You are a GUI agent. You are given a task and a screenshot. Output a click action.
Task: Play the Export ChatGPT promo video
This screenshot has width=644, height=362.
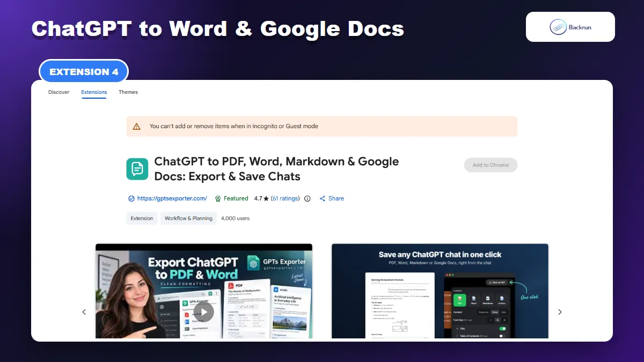click(204, 312)
